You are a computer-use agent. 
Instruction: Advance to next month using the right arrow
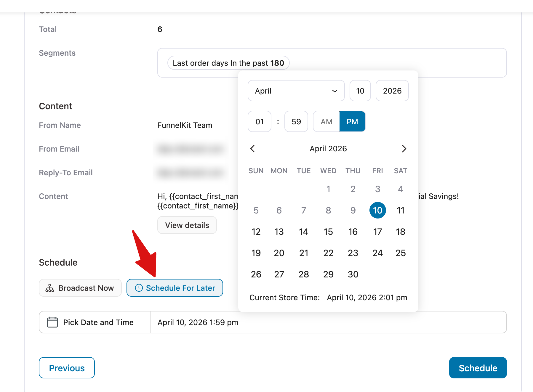404,149
